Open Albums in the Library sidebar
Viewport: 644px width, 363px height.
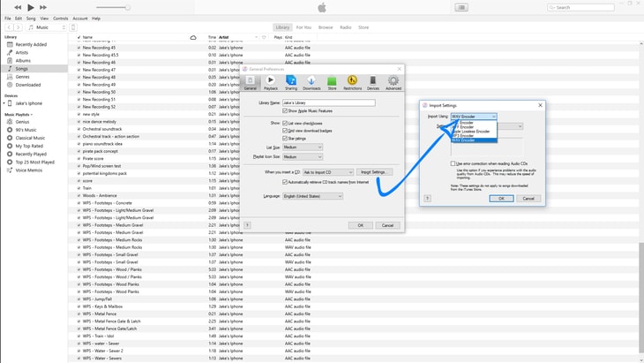tap(23, 60)
